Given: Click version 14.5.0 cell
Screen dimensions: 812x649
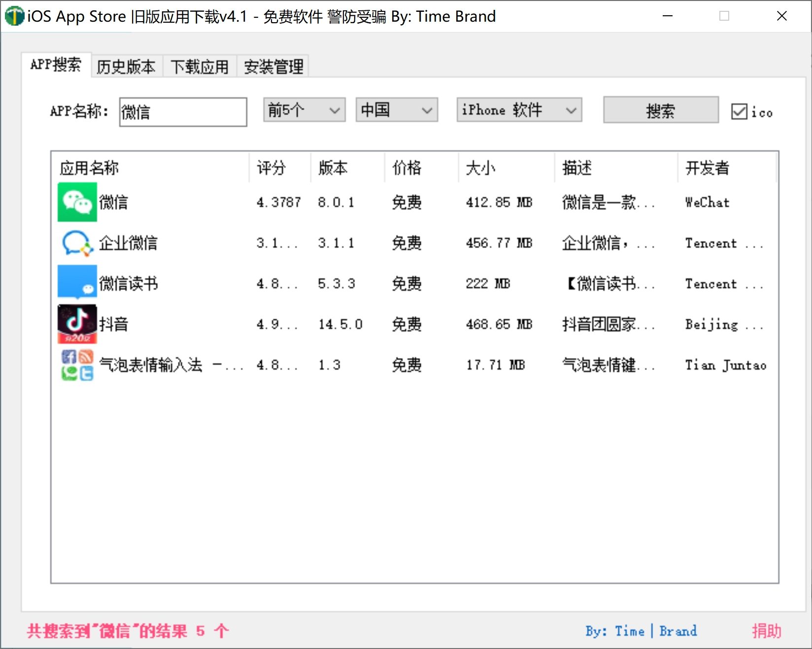Looking at the screenshot, I should click(340, 324).
